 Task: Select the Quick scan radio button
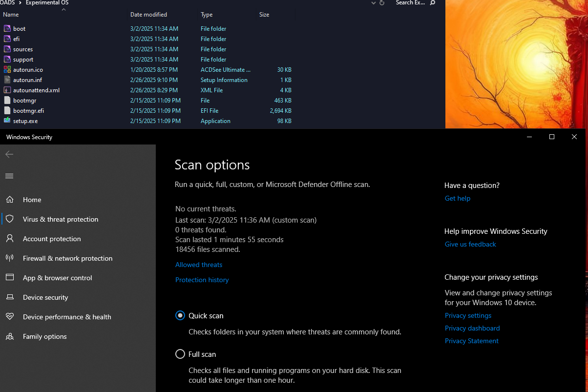tap(180, 316)
